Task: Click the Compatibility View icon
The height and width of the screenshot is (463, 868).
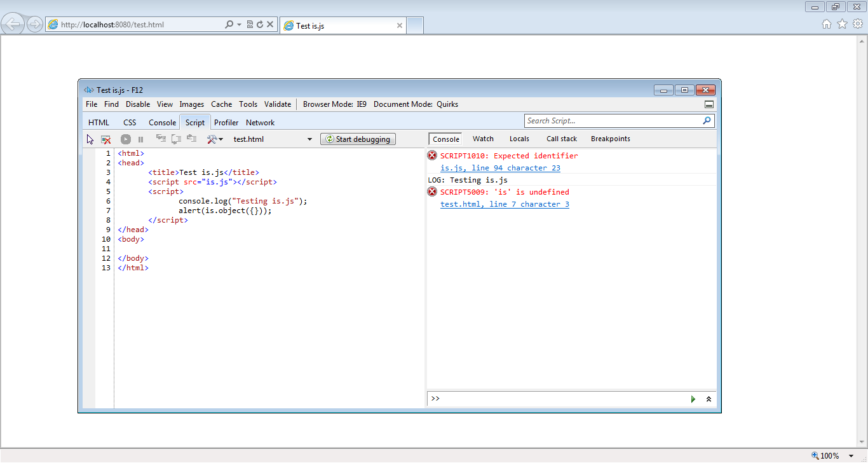Action: point(250,24)
